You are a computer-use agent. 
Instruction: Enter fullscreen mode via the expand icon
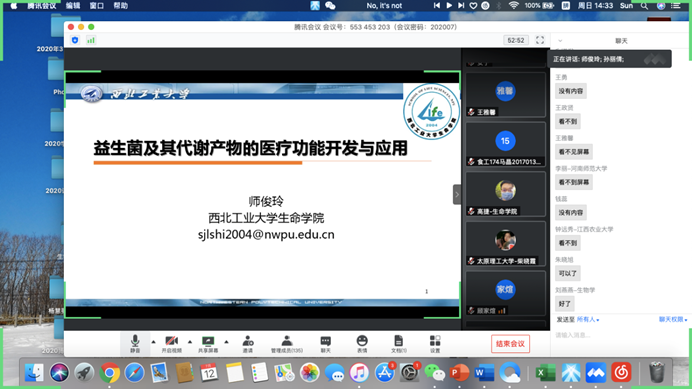click(x=540, y=40)
